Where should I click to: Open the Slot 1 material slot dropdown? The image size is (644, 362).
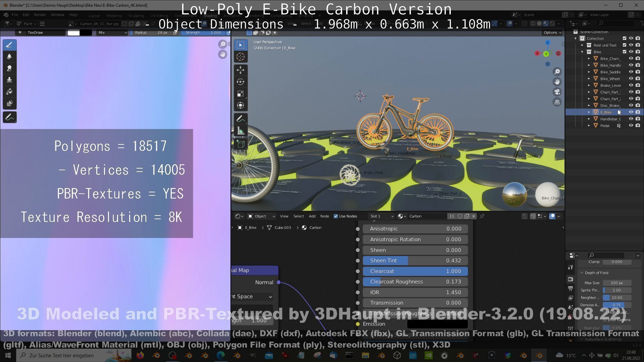pyautogui.click(x=381, y=216)
